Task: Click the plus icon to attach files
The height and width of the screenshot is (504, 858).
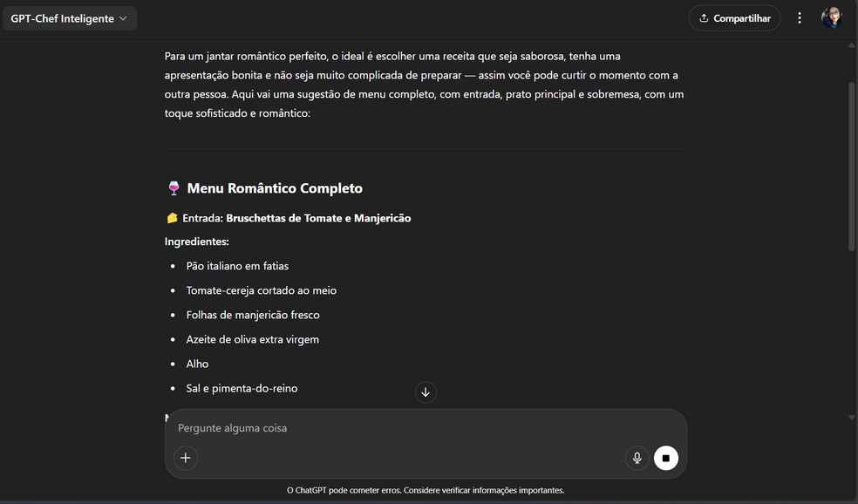Action: click(x=185, y=457)
